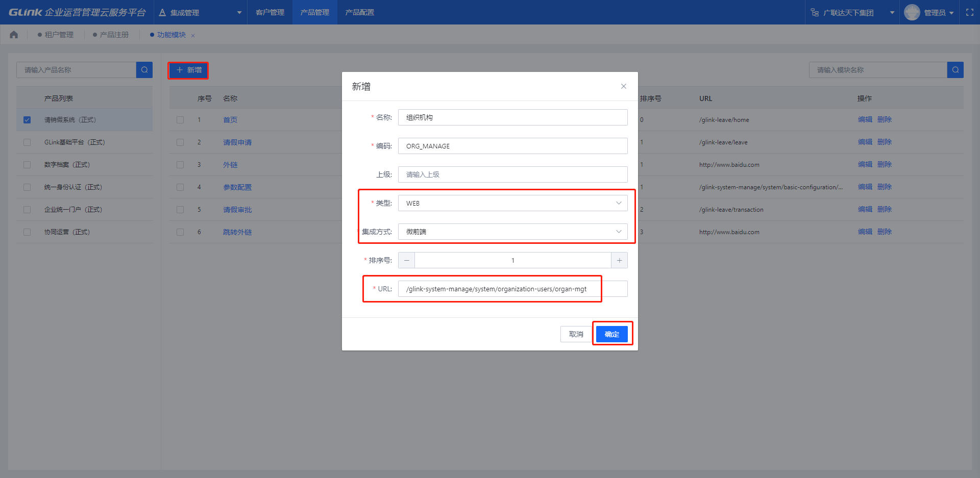Close the 功能模块 tab with its x
The height and width of the screenshot is (478, 980).
[x=193, y=35]
